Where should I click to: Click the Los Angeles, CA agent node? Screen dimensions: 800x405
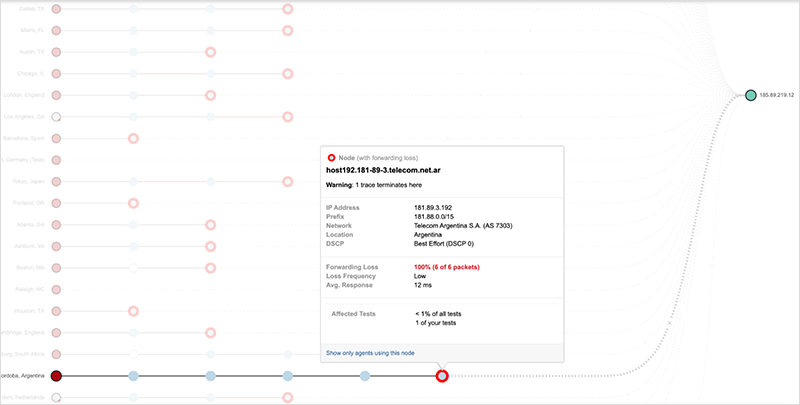coord(57,117)
